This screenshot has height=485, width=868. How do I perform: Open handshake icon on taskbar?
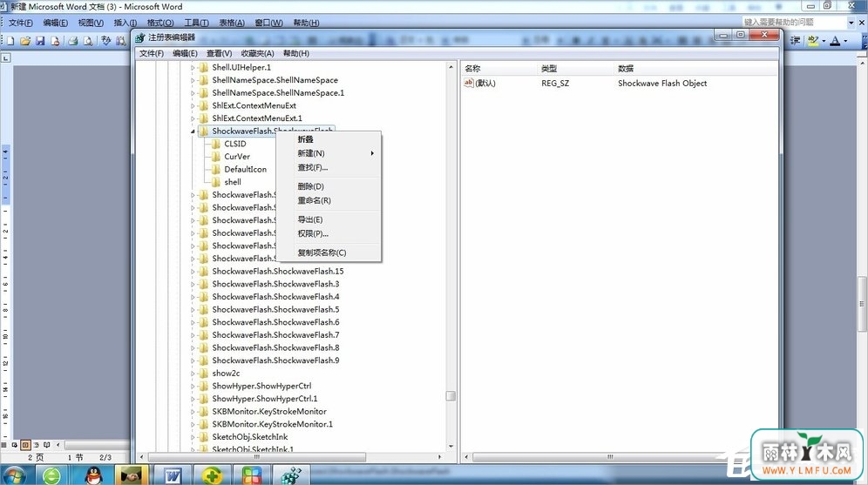pyautogui.click(x=132, y=475)
